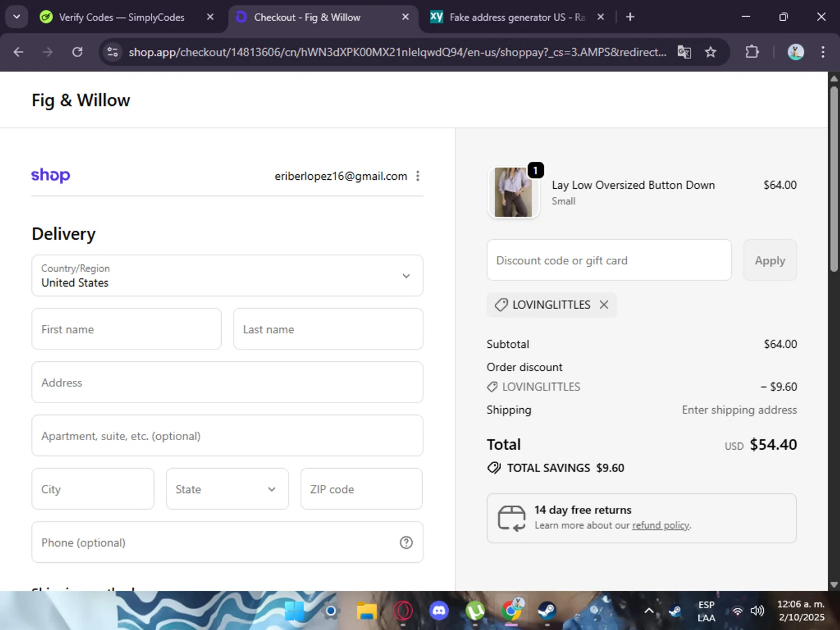
Task: Switch to the Verify Codes — SimplyCodes tab
Action: (122, 17)
